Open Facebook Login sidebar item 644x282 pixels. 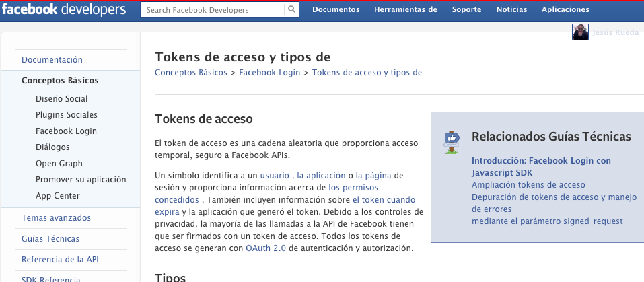[x=66, y=131]
